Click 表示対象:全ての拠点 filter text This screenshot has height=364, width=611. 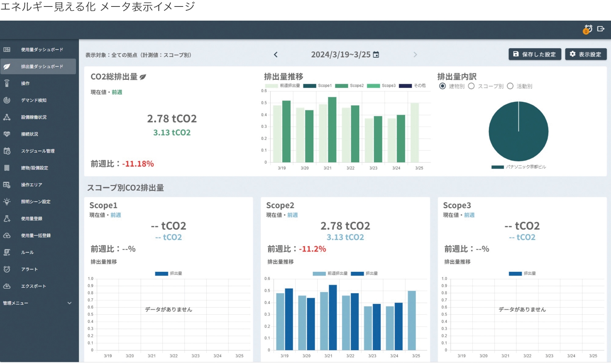pyautogui.click(x=138, y=55)
